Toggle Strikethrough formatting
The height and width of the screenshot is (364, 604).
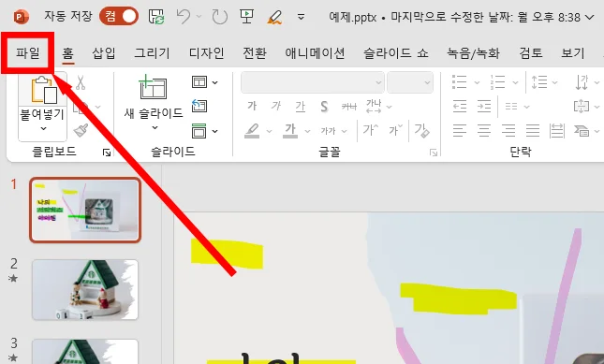tap(349, 107)
